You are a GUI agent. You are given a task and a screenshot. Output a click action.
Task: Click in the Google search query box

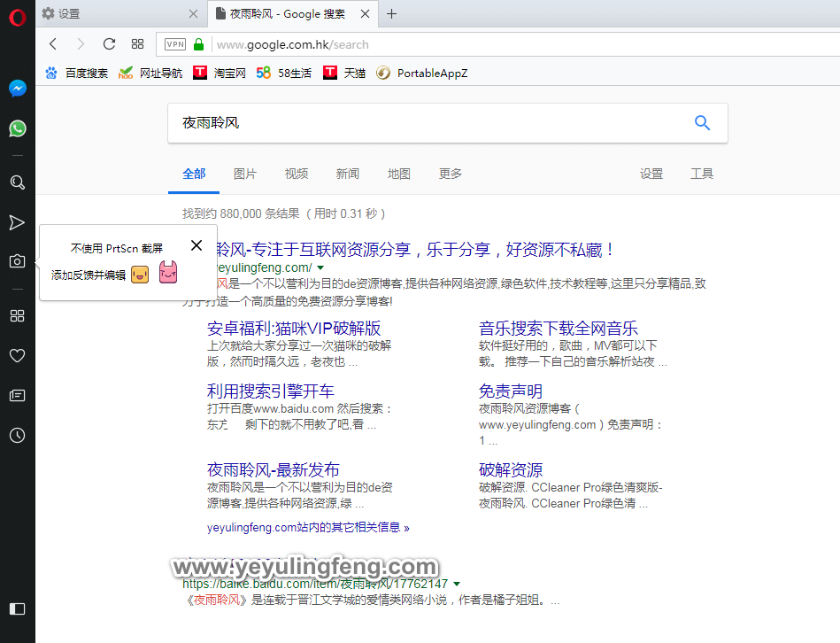pos(428,123)
